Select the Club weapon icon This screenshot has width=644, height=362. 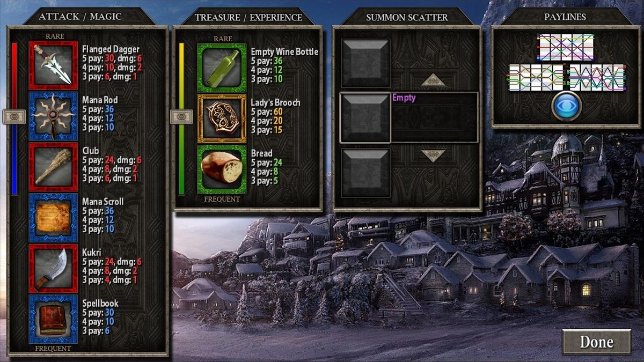pyautogui.click(x=53, y=167)
